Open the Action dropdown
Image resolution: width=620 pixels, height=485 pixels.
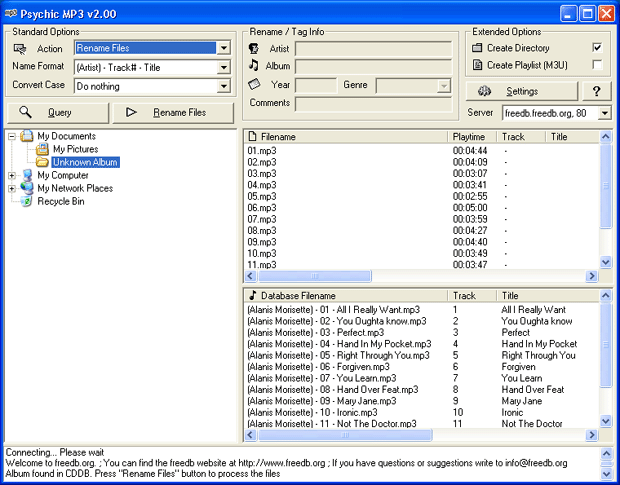[224, 48]
